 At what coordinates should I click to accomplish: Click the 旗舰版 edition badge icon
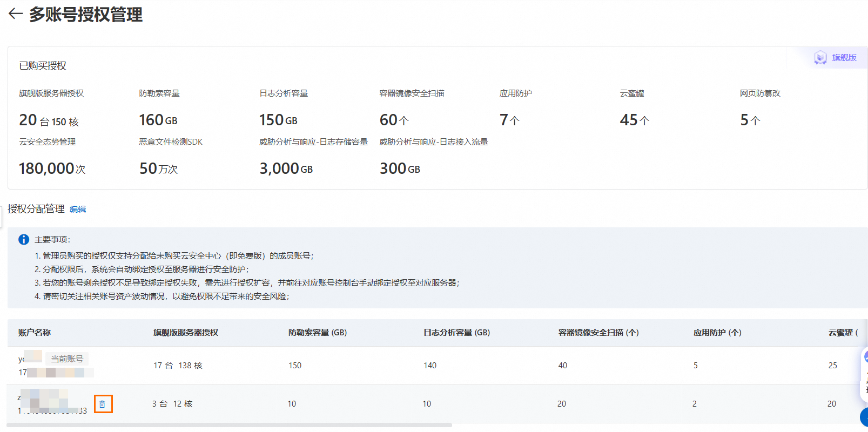tap(820, 58)
